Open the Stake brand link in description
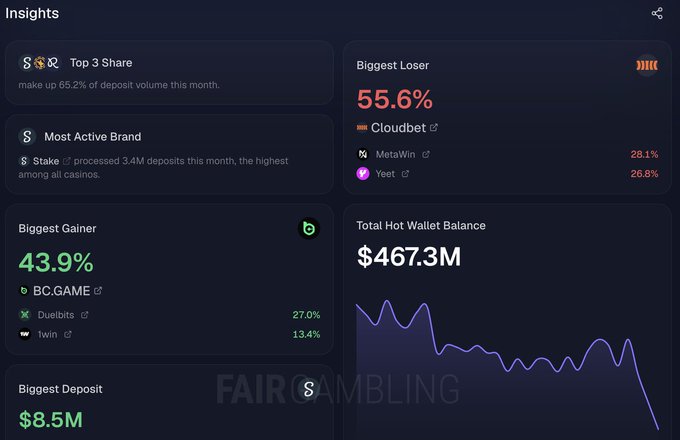The height and width of the screenshot is (440, 680). tap(46, 161)
